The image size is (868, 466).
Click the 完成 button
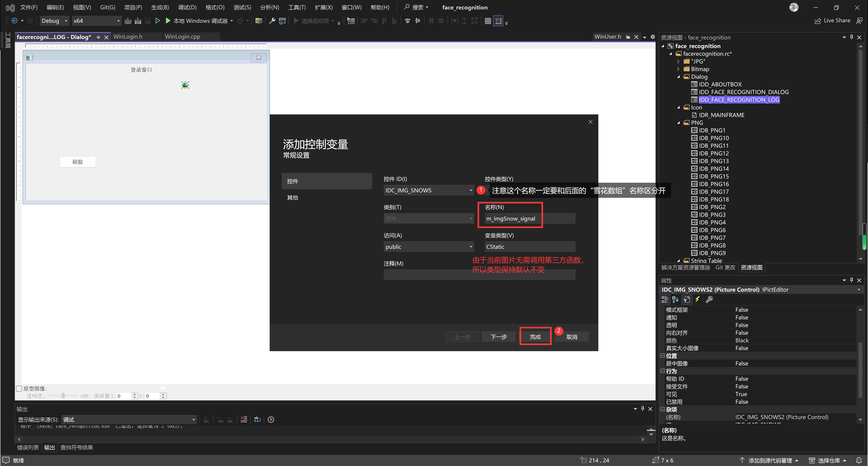click(x=535, y=337)
